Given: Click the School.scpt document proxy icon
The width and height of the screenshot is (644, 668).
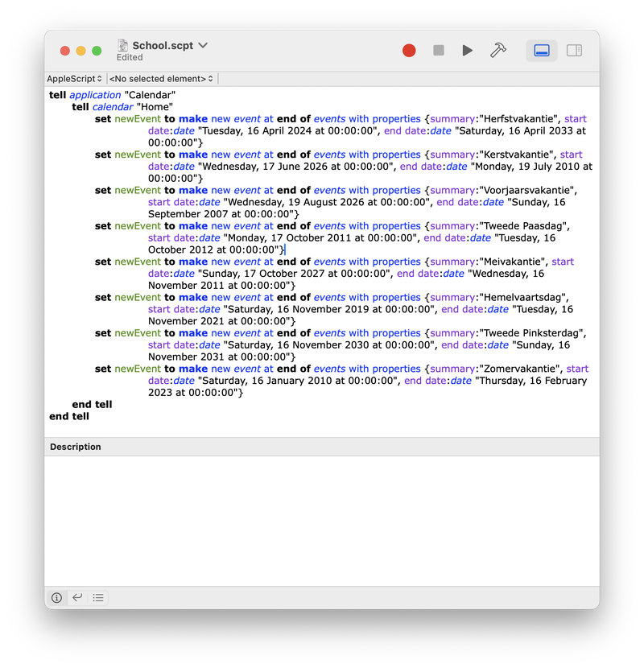Looking at the screenshot, I should 123,45.
